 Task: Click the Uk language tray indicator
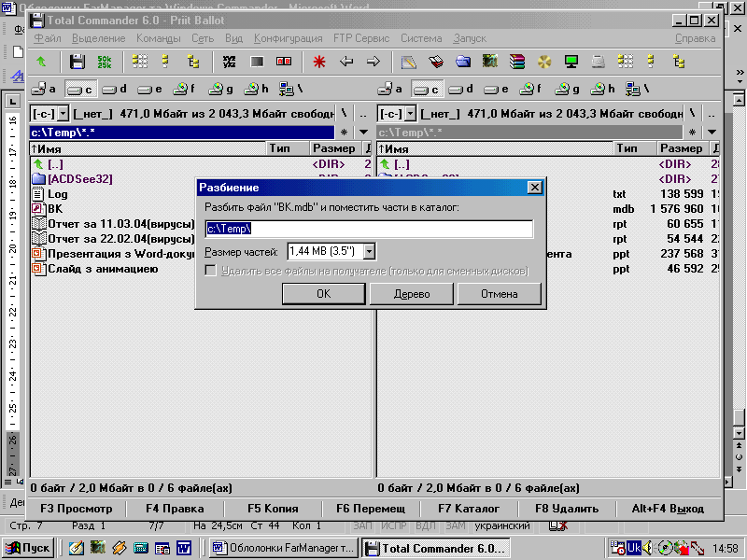[x=634, y=548]
